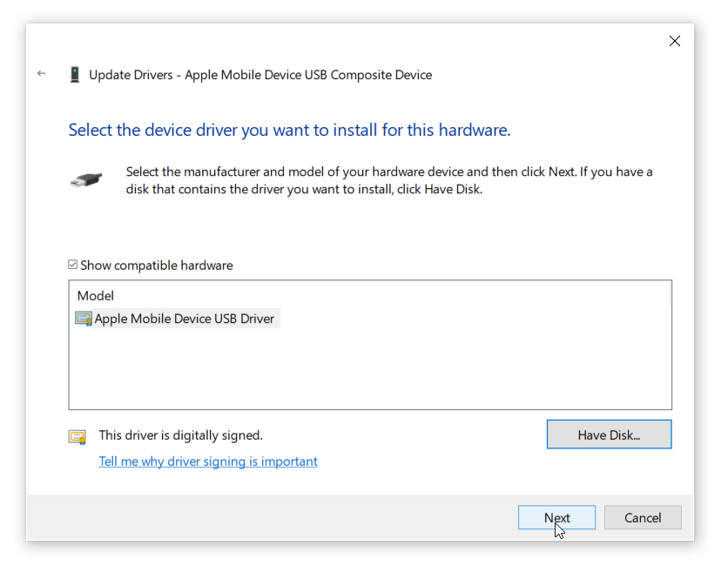
Task: Close the Update Drivers dialog
Action: (x=675, y=41)
